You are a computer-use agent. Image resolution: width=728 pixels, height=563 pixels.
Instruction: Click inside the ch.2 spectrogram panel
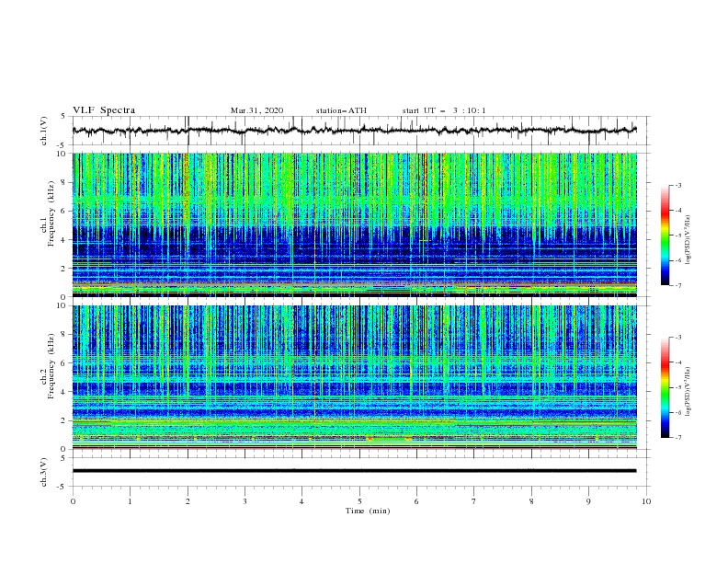[355, 377]
